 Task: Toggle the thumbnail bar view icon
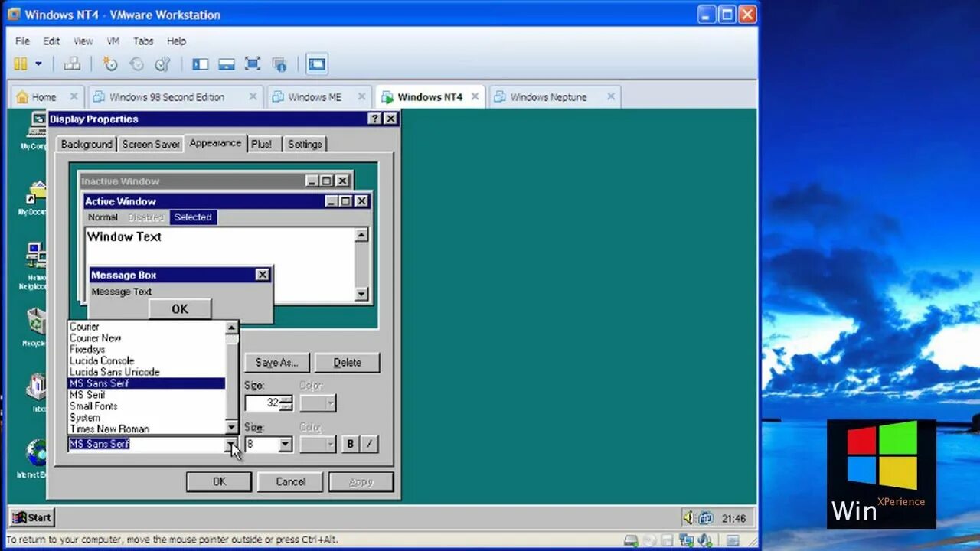click(x=227, y=64)
